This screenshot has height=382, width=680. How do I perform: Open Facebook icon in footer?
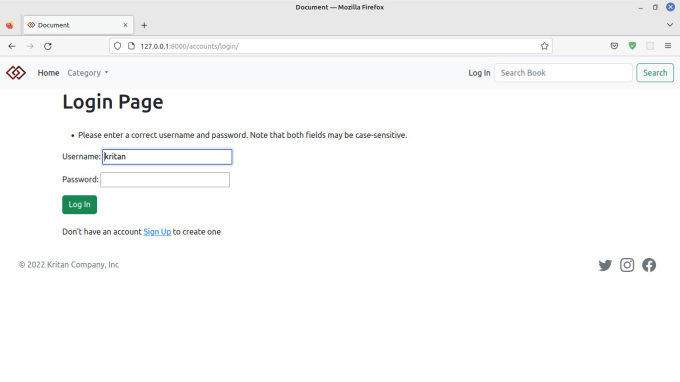coord(649,265)
